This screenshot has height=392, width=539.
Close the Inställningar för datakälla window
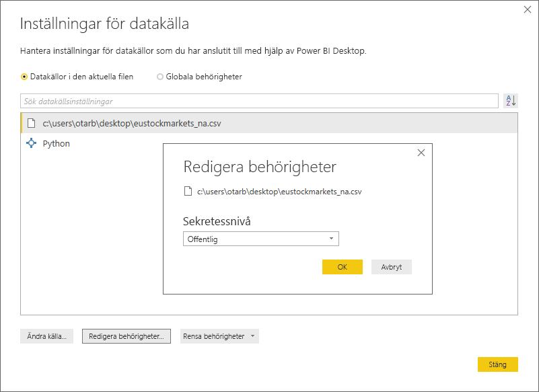click(x=528, y=9)
